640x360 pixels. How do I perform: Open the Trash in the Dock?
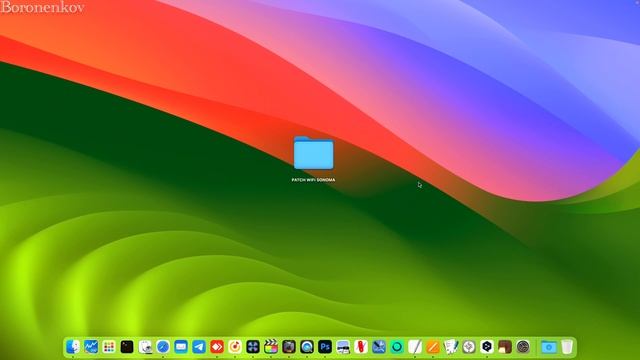click(x=567, y=347)
